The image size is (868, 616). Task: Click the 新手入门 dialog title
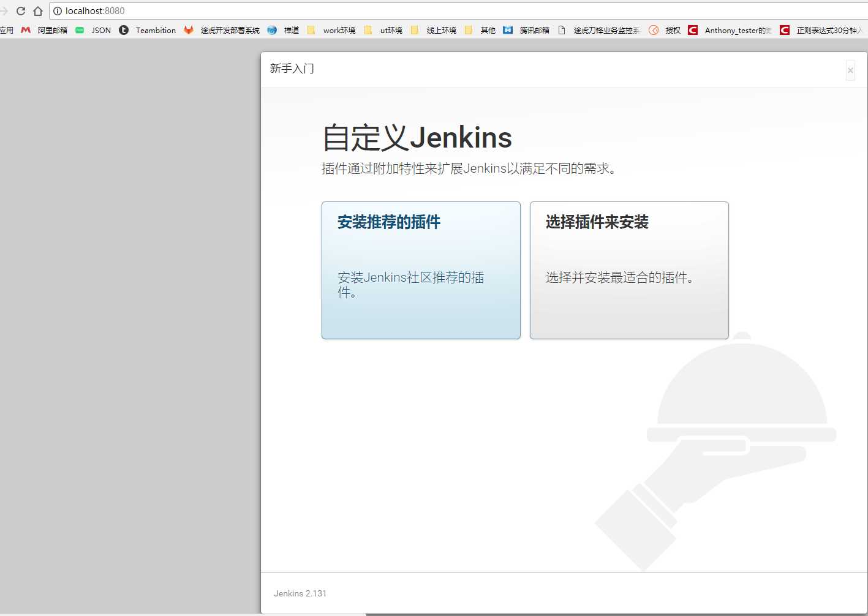tap(292, 69)
